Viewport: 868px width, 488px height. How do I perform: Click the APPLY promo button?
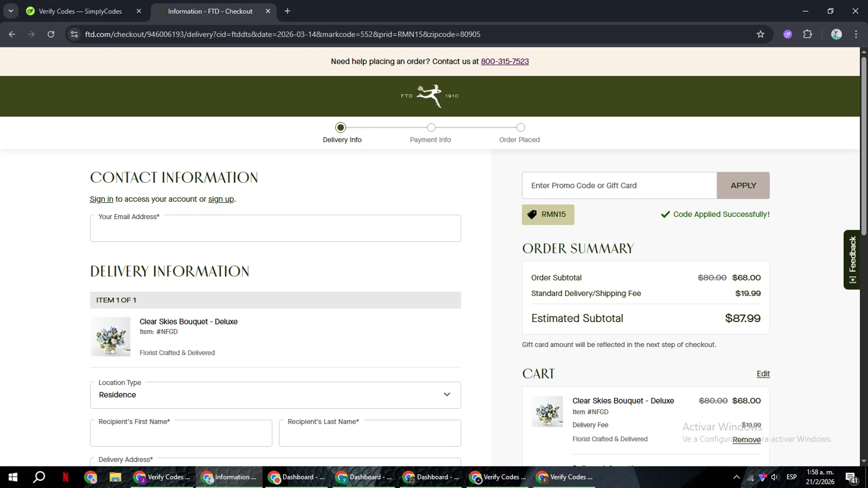pyautogui.click(x=743, y=186)
